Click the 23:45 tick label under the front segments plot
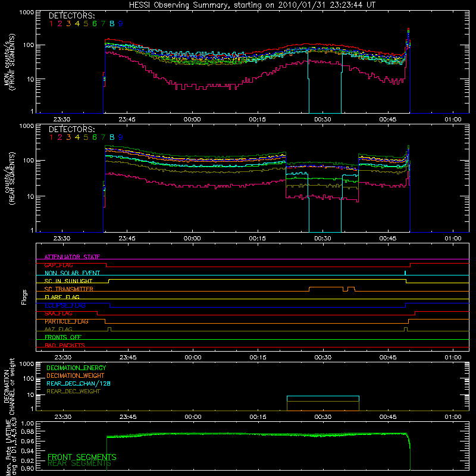 pyautogui.click(x=127, y=120)
